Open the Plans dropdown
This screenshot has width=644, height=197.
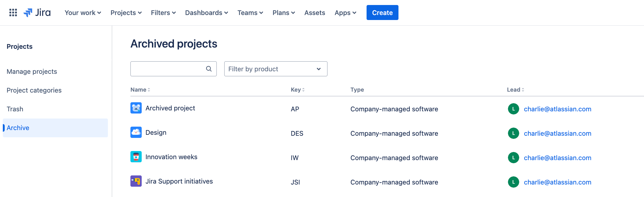pyautogui.click(x=284, y=13)
